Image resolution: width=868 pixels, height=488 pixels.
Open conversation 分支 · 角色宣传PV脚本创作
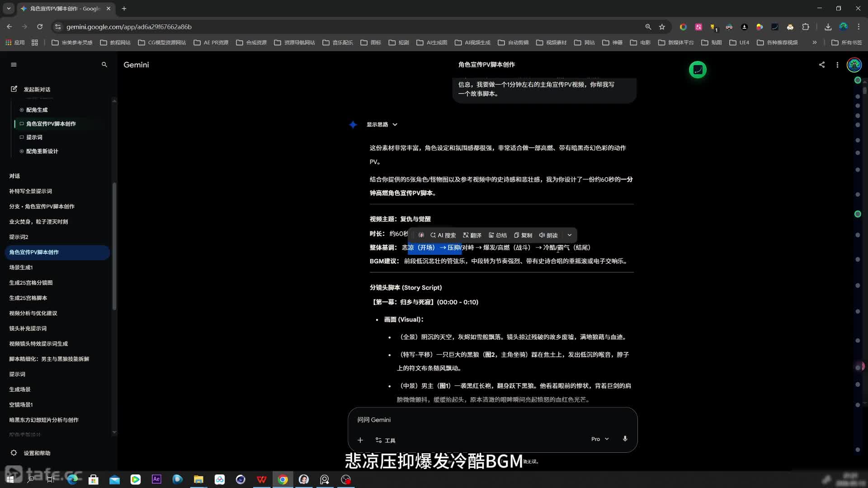(42, 206)
